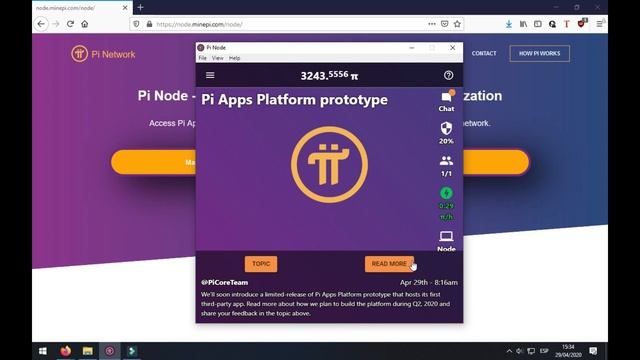Open the red T extension icon

[x=567, y=24]
